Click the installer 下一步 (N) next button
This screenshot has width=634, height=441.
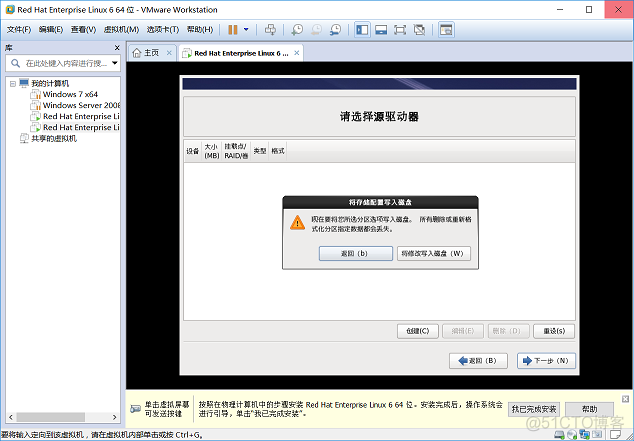[546, 361]
